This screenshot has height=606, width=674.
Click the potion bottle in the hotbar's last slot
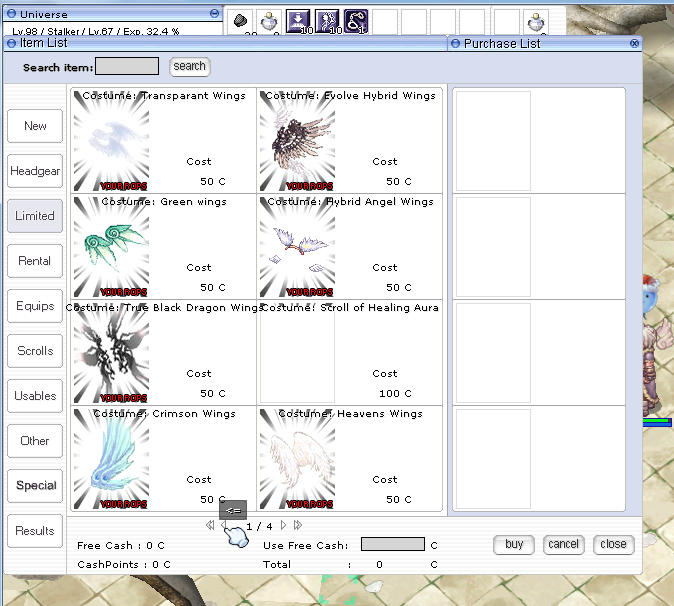[x=536, y=22]
